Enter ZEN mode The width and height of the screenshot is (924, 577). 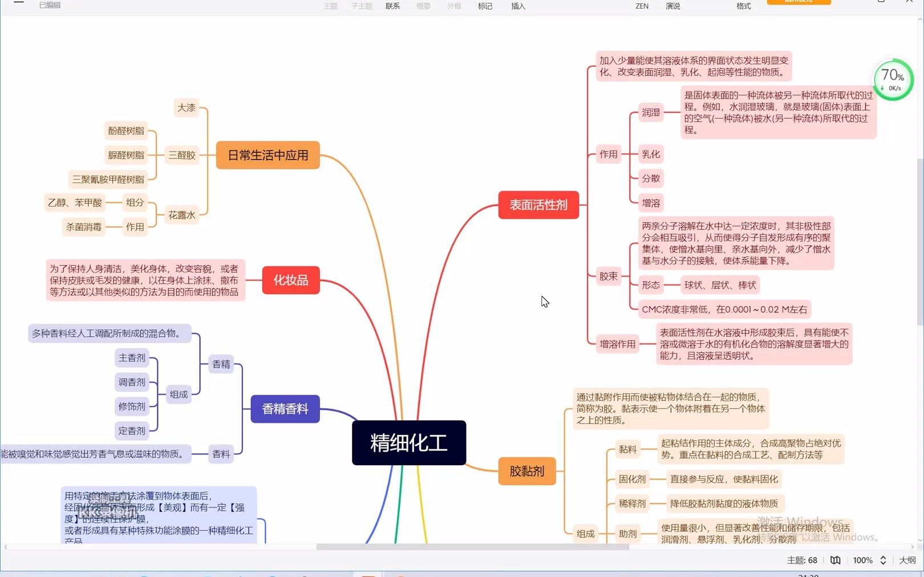click(x=642, y=6)
